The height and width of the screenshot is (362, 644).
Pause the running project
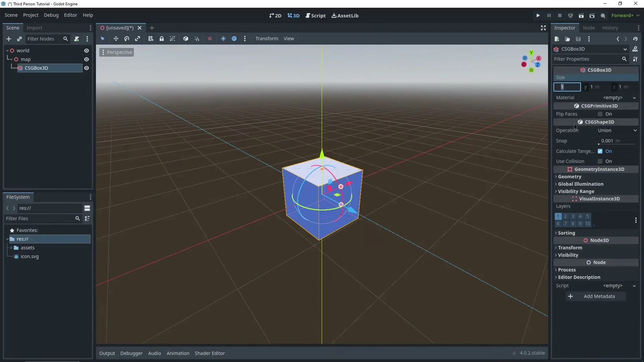[549, 15]
